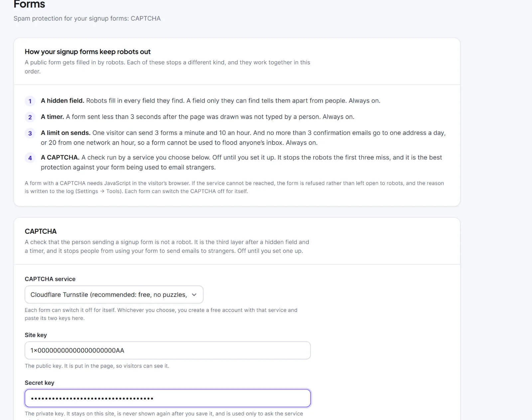Viewport: 532px width, 420px height.
Task: Click the description "A check that the person sending a signup form"
Action: (x=167, y=247)
